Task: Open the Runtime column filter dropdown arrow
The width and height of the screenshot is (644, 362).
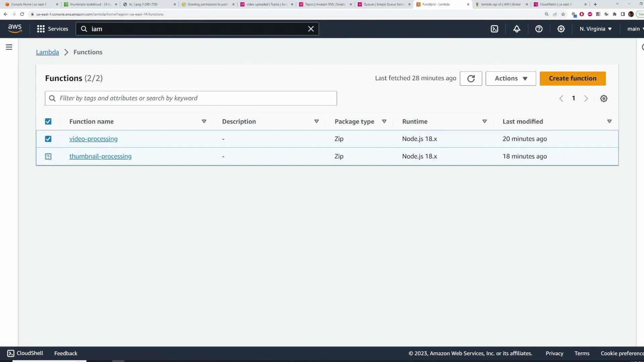Action: 484,121
